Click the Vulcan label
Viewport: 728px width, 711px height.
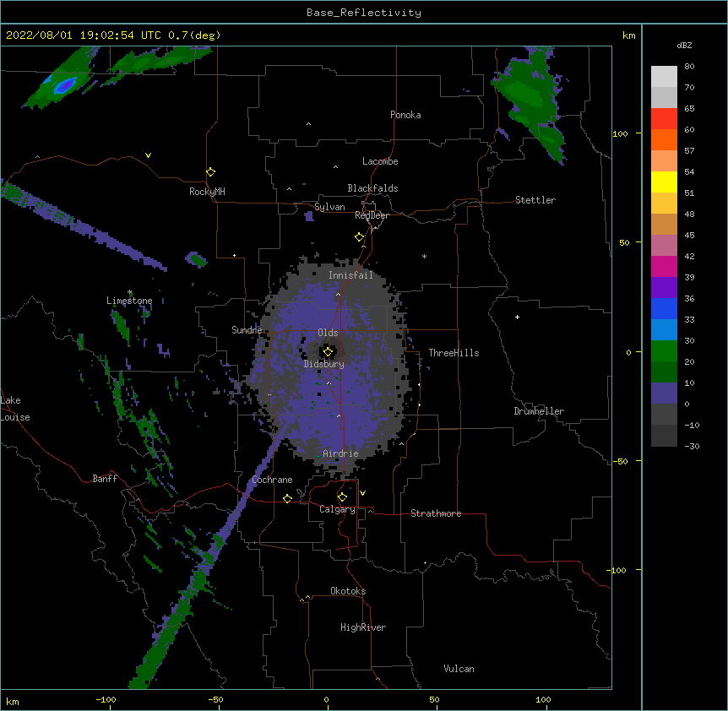(x=459, y=669)
